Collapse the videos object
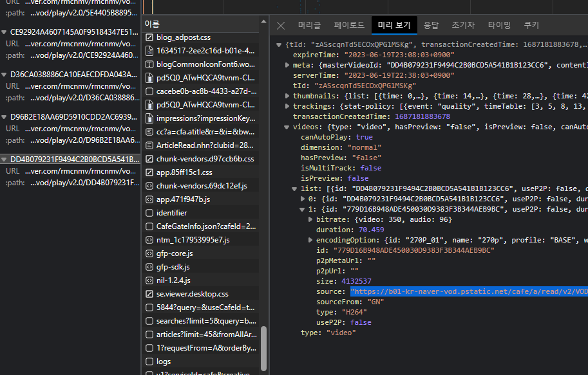588x375 pixels. pos(287,127)
